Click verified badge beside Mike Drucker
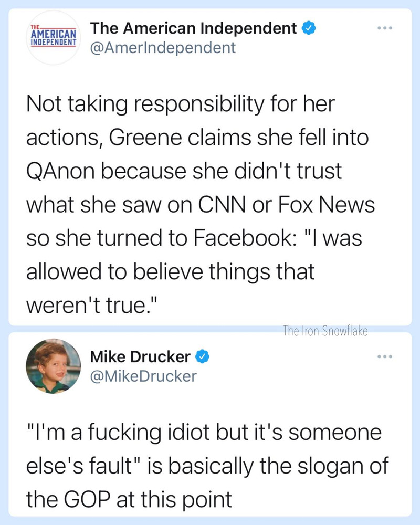Image resolution: width=420 pixels, height=525 pixels. (203, 358)
